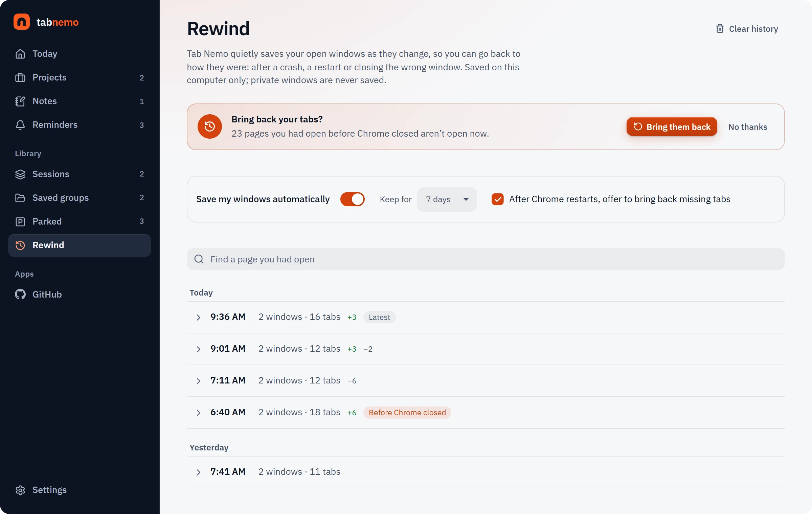Screen dimensions: 812x514
Task: Click the Bring them back button
Action: click(x=672, y=127)
